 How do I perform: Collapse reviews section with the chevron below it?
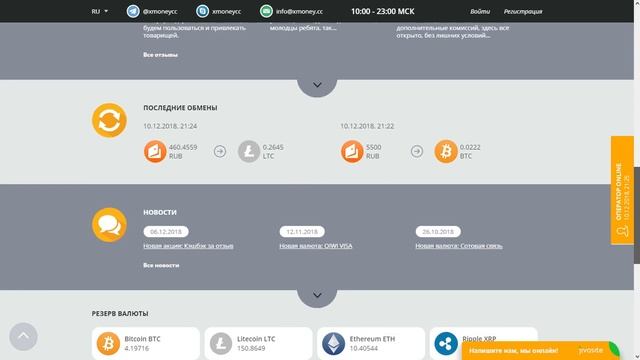pyautogui.click(x=317, y=85)
